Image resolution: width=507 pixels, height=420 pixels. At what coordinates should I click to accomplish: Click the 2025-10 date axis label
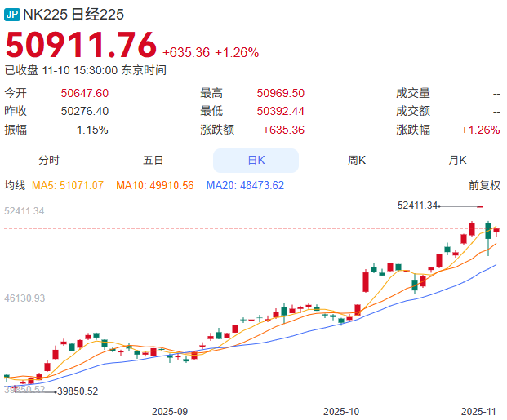click(341, 411)
